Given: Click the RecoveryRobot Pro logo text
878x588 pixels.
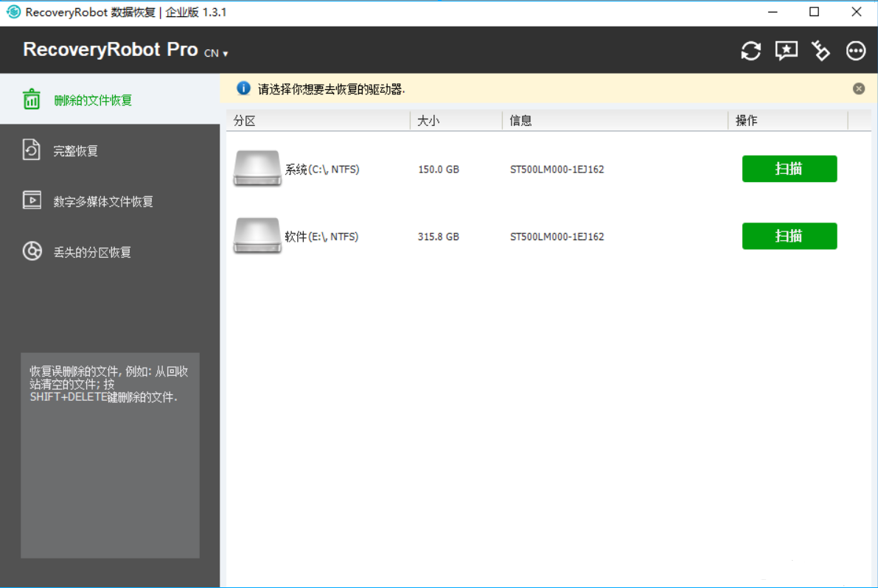Looking at the screenshot, I should (x=111, y=50).
